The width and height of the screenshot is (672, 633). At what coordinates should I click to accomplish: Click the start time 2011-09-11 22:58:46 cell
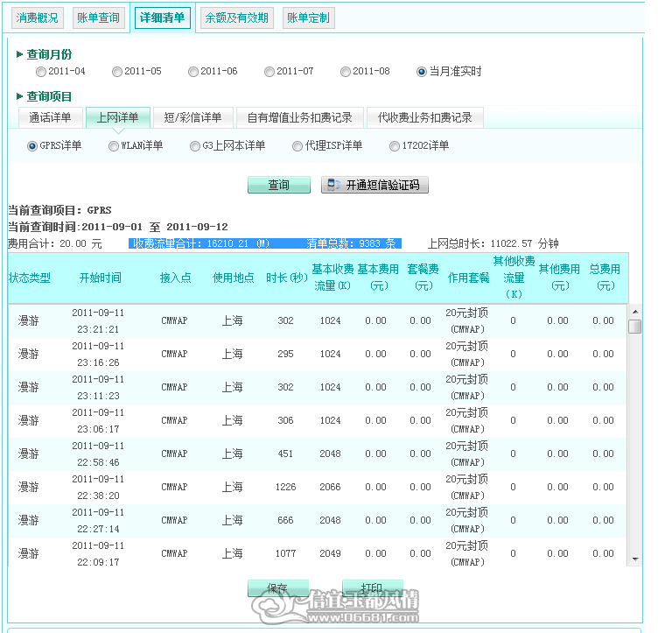[98, 454]
